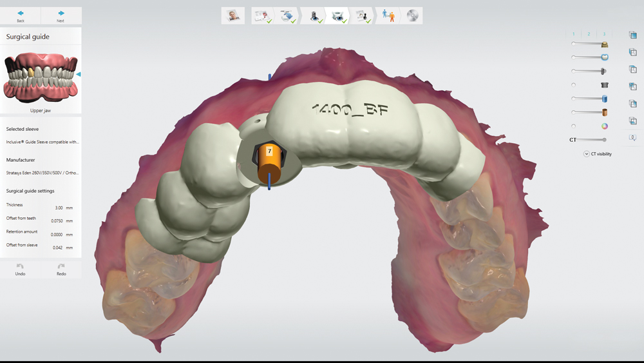
Task: Click the implant slider's left endpoint
Action: [573, 71]
